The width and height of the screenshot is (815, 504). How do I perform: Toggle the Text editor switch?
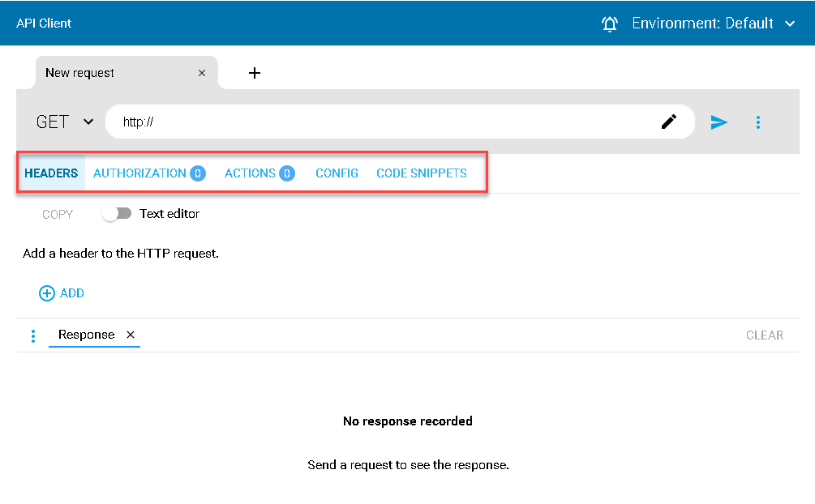click(117, 214)
